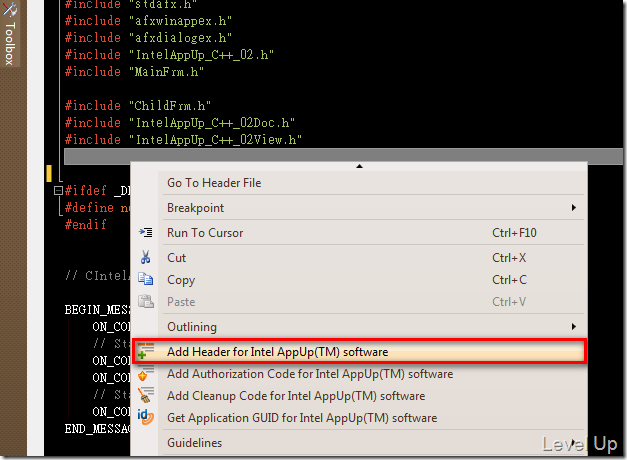
Task: Expand the Breakpoint submenu arrow
Action: (x=574, y=208)
